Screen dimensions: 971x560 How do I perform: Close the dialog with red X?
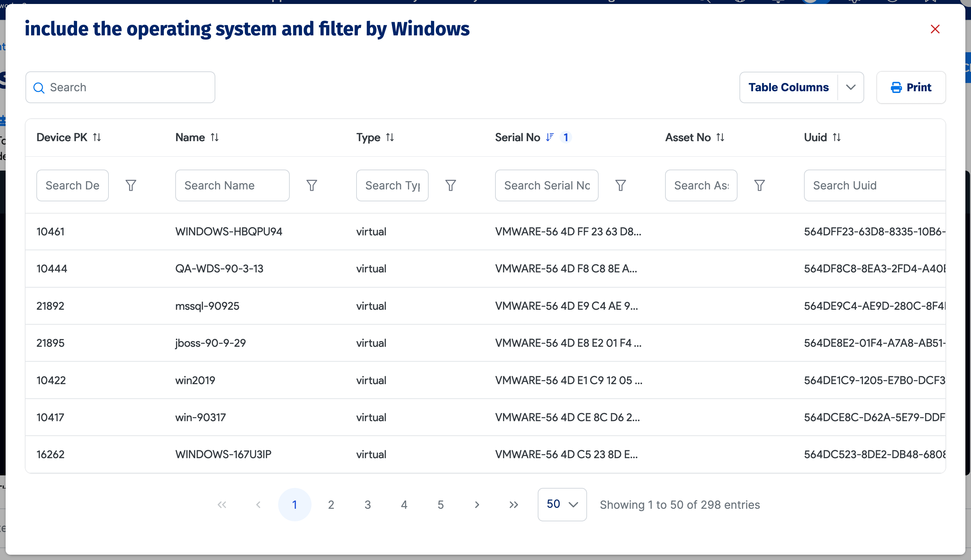coord(935,29)
